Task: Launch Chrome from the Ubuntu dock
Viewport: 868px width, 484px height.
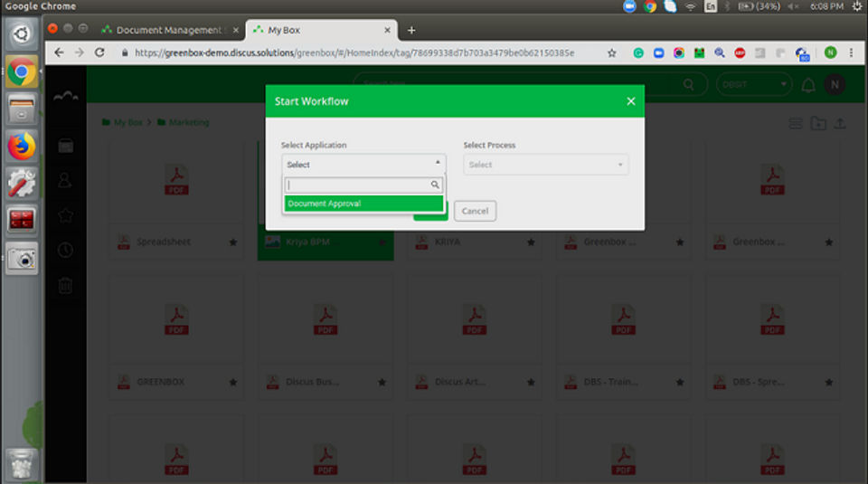Action: click(22, 71)
